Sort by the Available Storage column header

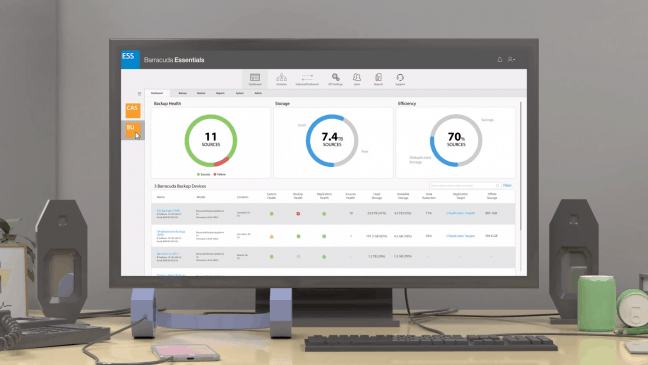[403, 196]
